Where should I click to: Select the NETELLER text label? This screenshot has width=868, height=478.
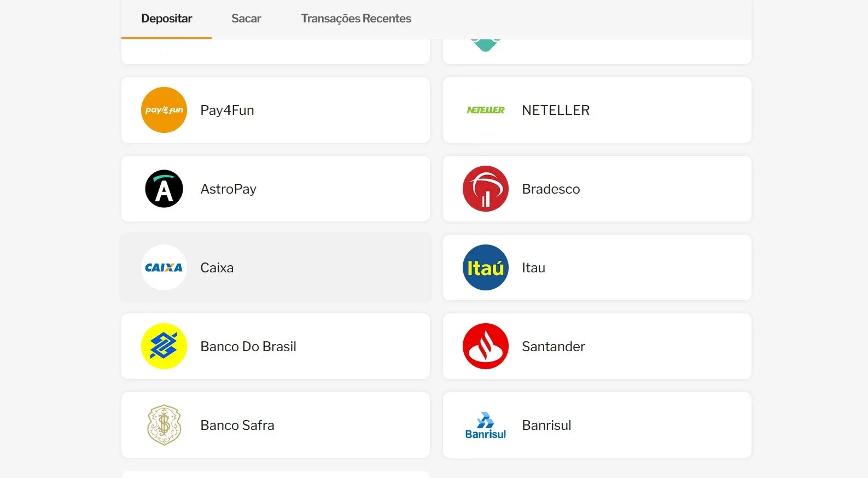[x=556, y=110]
